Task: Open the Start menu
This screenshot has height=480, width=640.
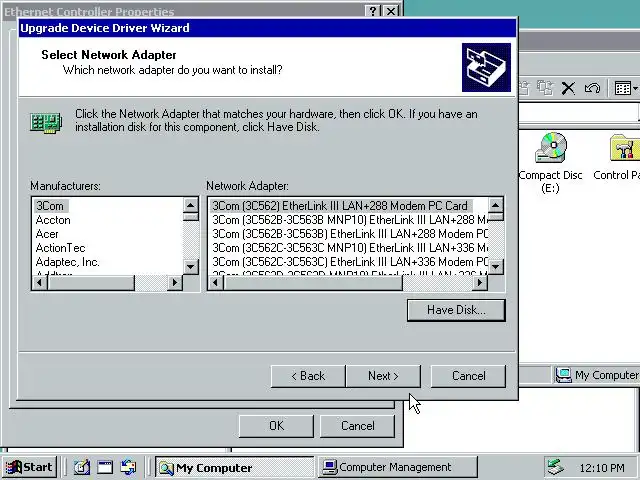Action: [29, 467]
